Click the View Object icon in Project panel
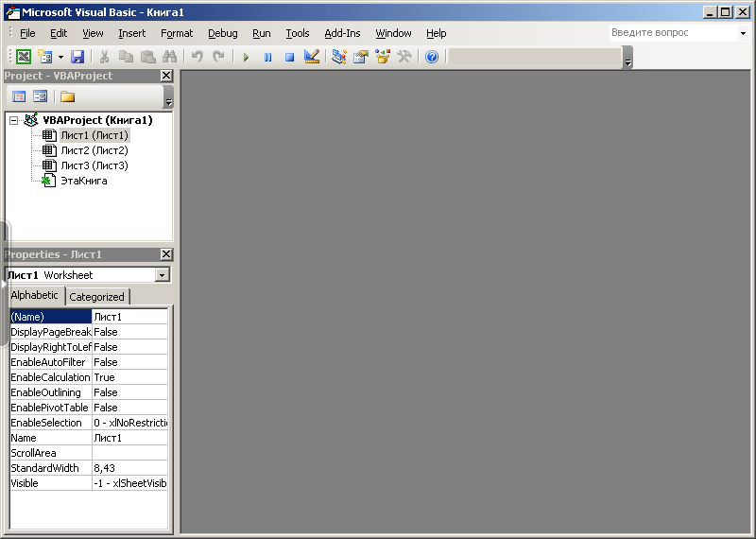The width and height of the screenshot is (756, 539). point(40,96)
